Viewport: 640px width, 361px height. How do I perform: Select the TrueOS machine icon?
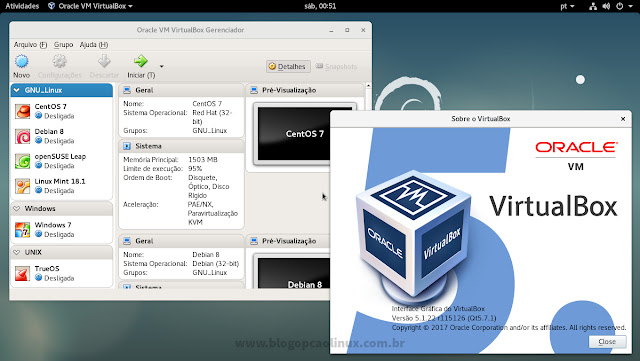(x=22, y=273)
